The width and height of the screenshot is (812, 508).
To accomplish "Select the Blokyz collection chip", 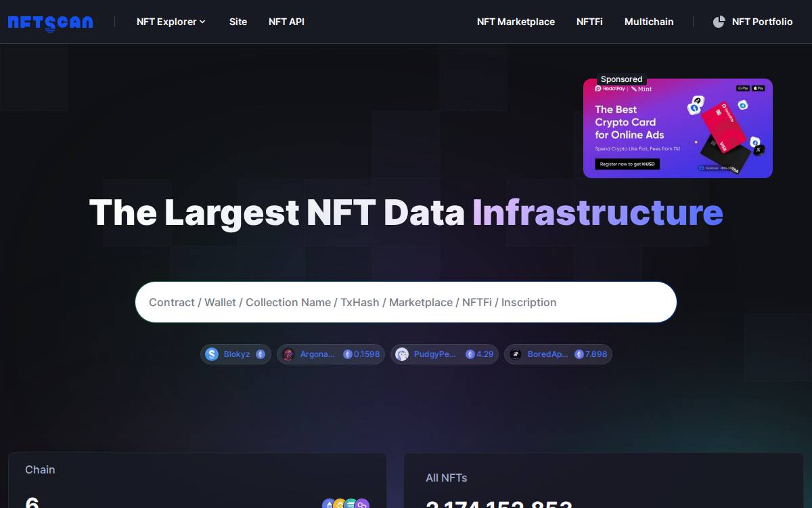I will tap(235, 354).
